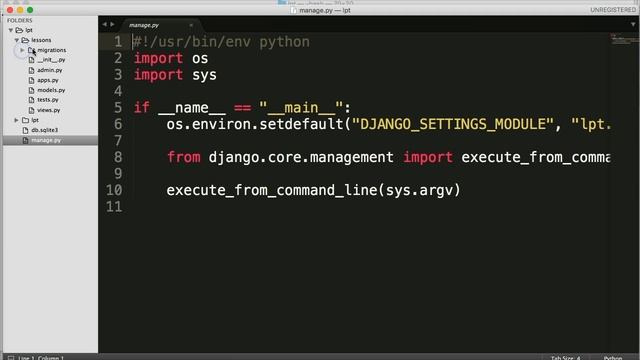Click the folder icon beside lessons
Screen dimensions: 640x360
coord(25,40)
